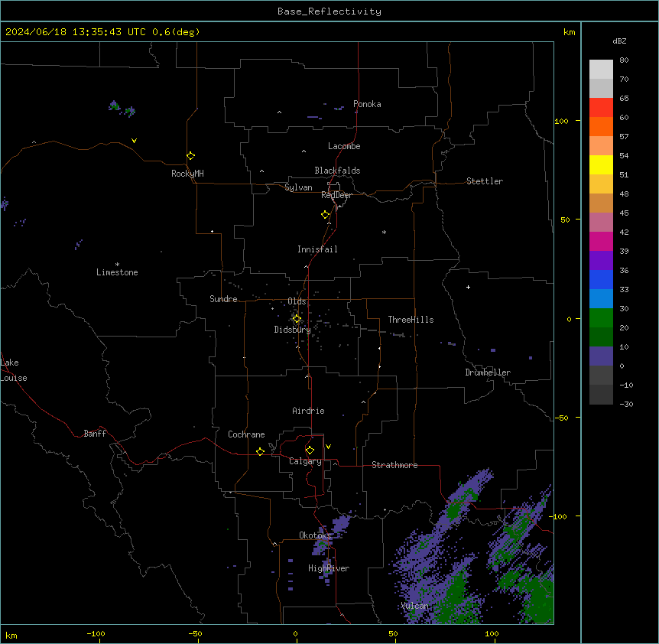
Task: Click the Okotoks label
Action: pos(315,535)
